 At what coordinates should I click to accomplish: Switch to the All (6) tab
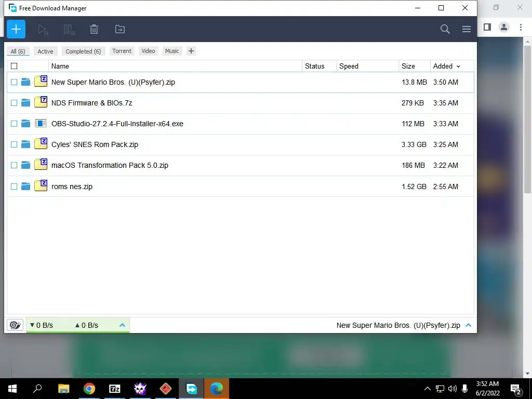18,51
